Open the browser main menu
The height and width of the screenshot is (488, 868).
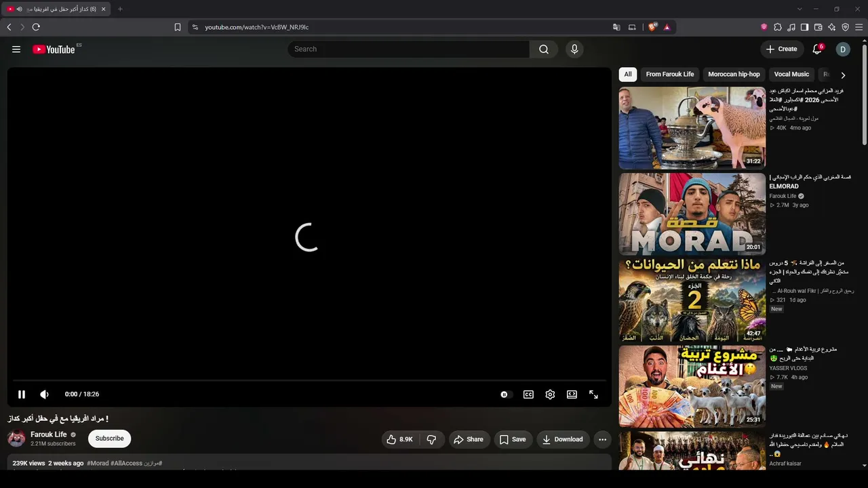pos(859,27)
